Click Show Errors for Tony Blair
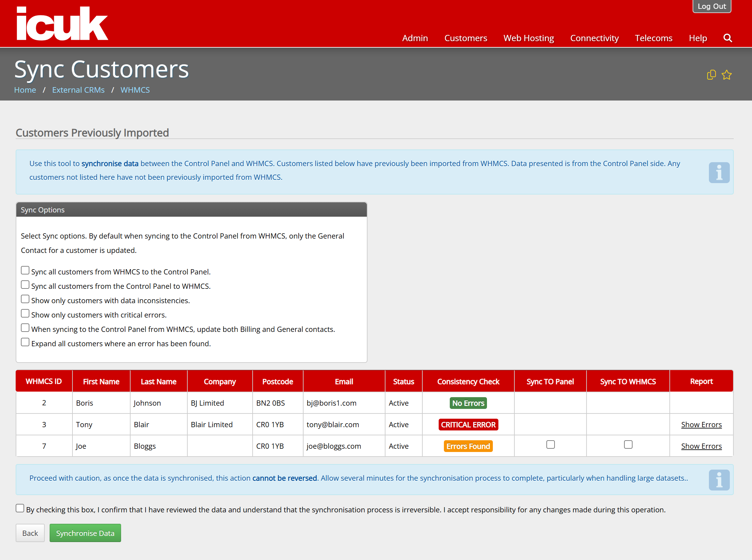 701,425
